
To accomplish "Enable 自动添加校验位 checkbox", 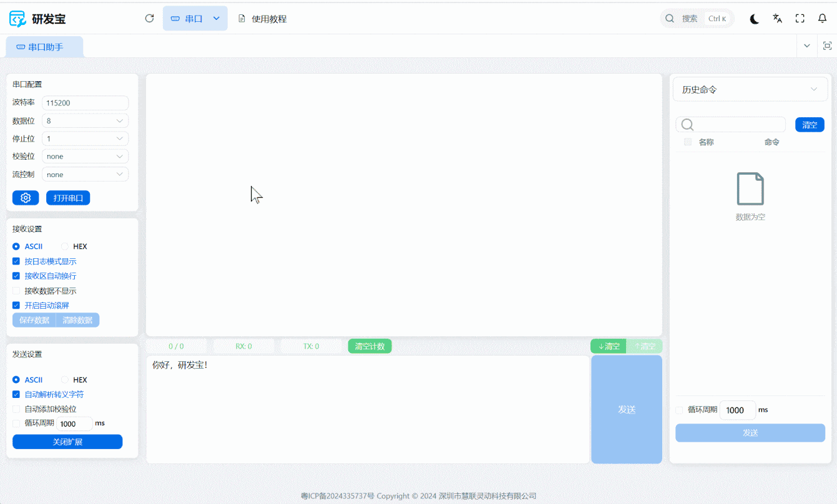I will 16,409.
